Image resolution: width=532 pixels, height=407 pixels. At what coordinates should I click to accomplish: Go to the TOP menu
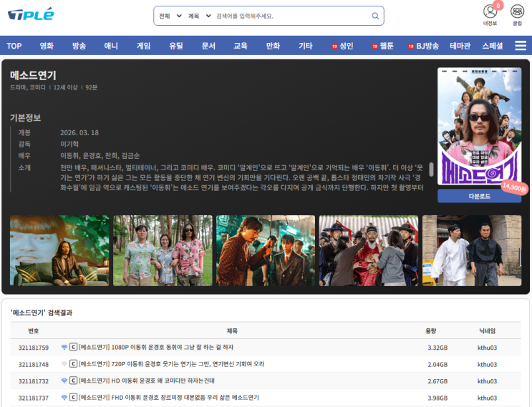(14, 46)
